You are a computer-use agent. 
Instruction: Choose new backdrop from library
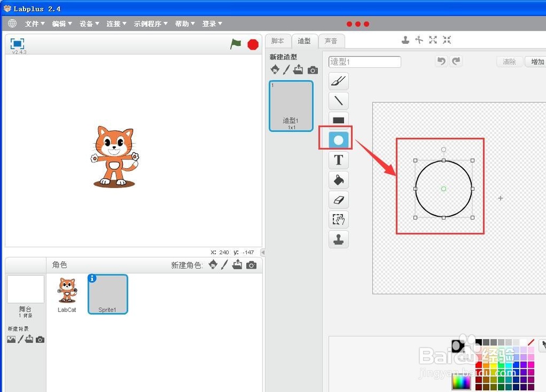tap(11, 339)
